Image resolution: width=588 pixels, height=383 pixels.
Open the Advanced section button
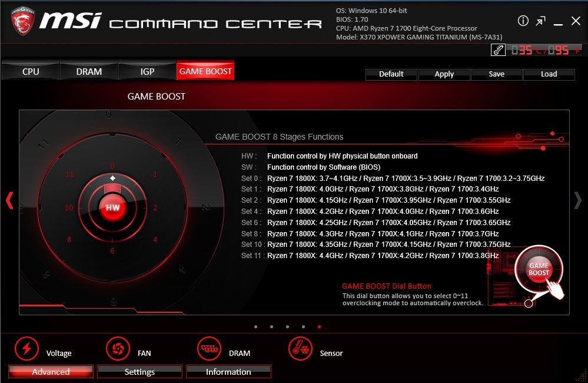click(x=51, y=372)
